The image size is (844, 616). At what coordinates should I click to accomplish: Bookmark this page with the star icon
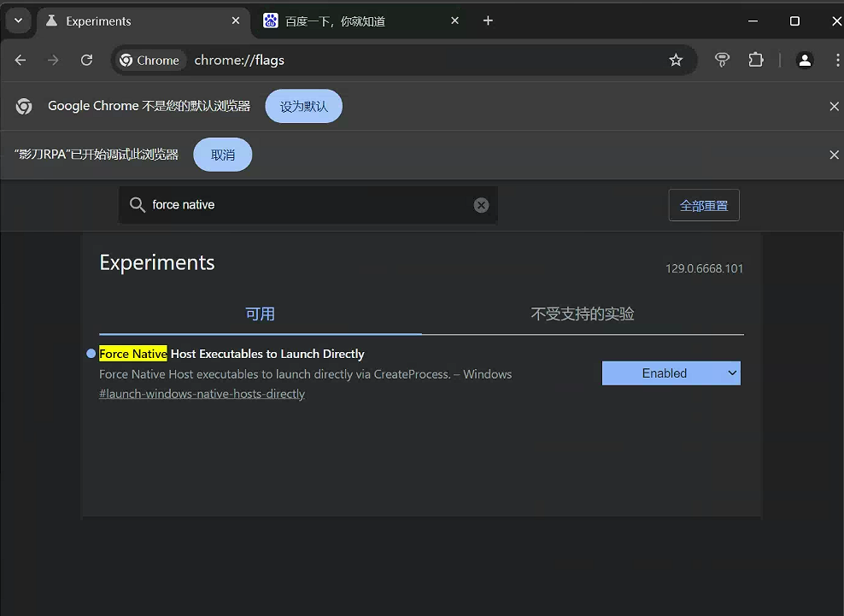pos(676,60)
